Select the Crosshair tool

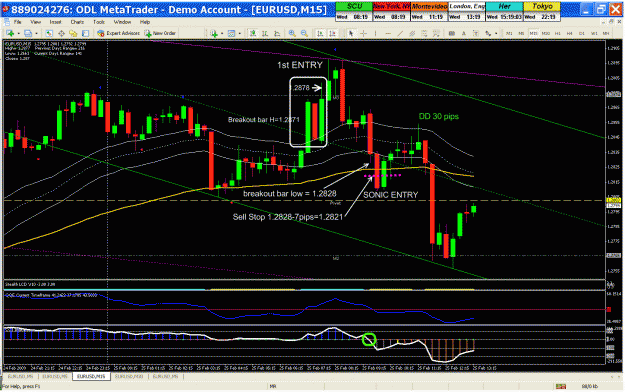pos(364,33)
